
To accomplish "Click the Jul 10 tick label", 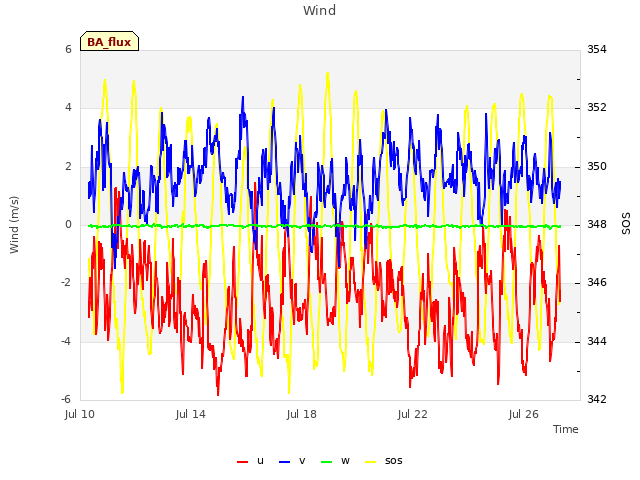I will [x=80, y=414].
